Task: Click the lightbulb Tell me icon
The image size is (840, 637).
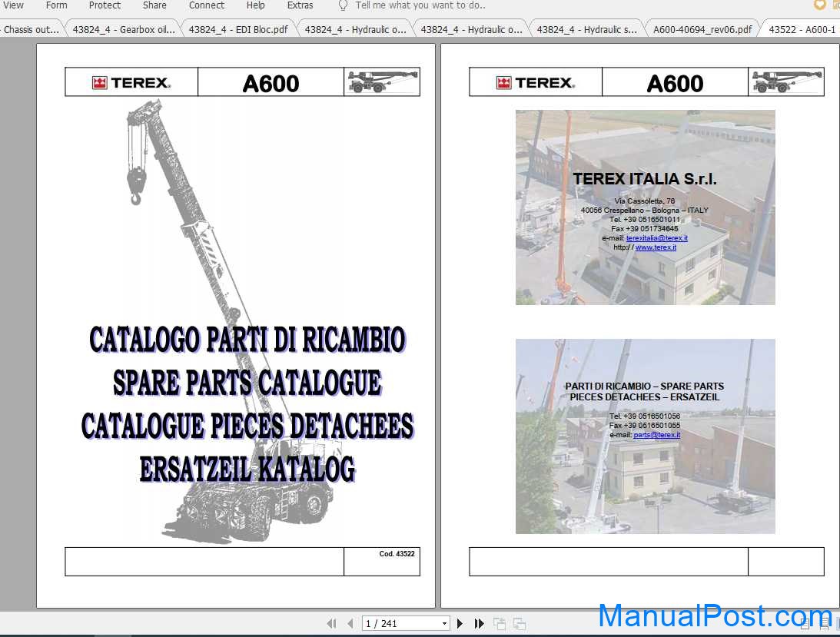Action: (343, 5)
